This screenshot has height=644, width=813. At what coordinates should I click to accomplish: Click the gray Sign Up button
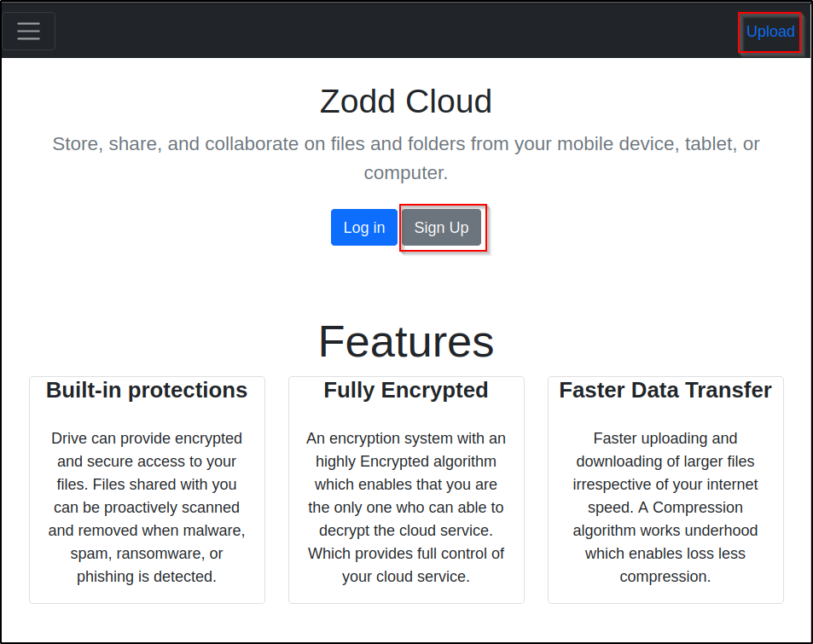click(441, 228)
